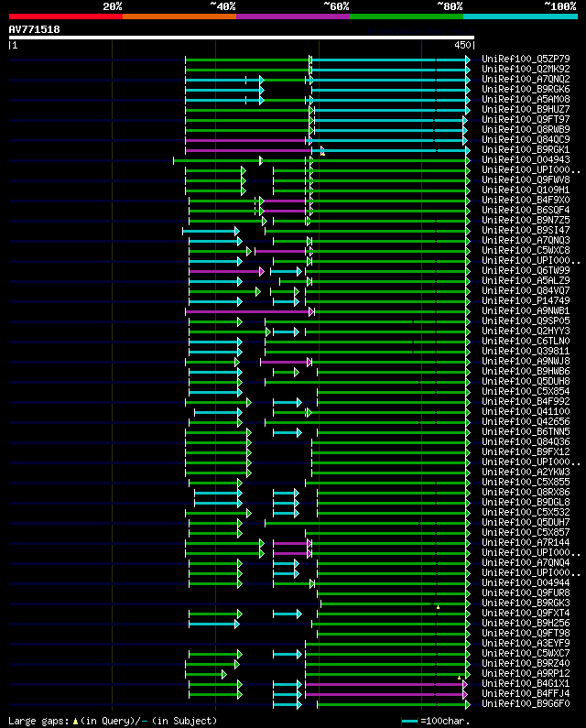Go to UniRef100_C5X532 alignment
The image size is (586, 728).
pos(526,512)
